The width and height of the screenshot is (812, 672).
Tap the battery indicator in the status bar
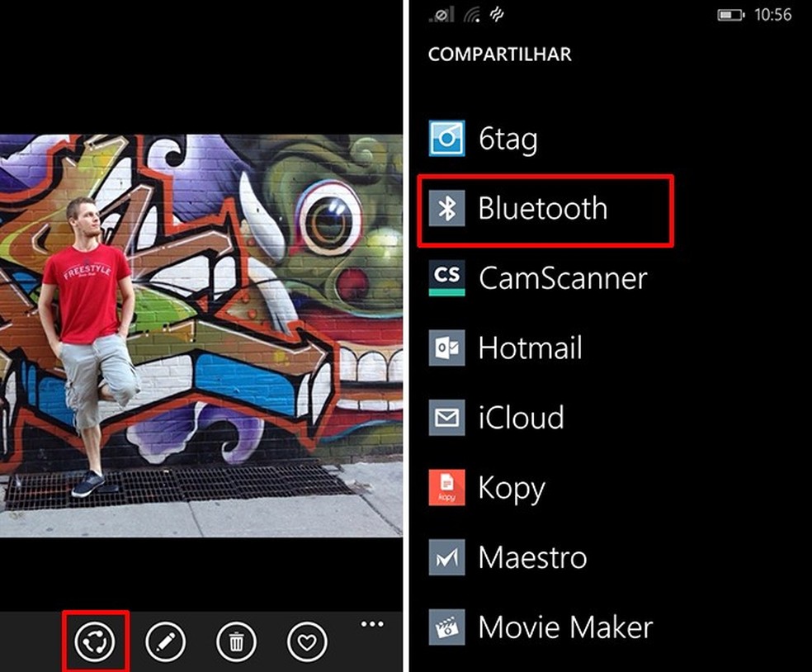[729, 14]
